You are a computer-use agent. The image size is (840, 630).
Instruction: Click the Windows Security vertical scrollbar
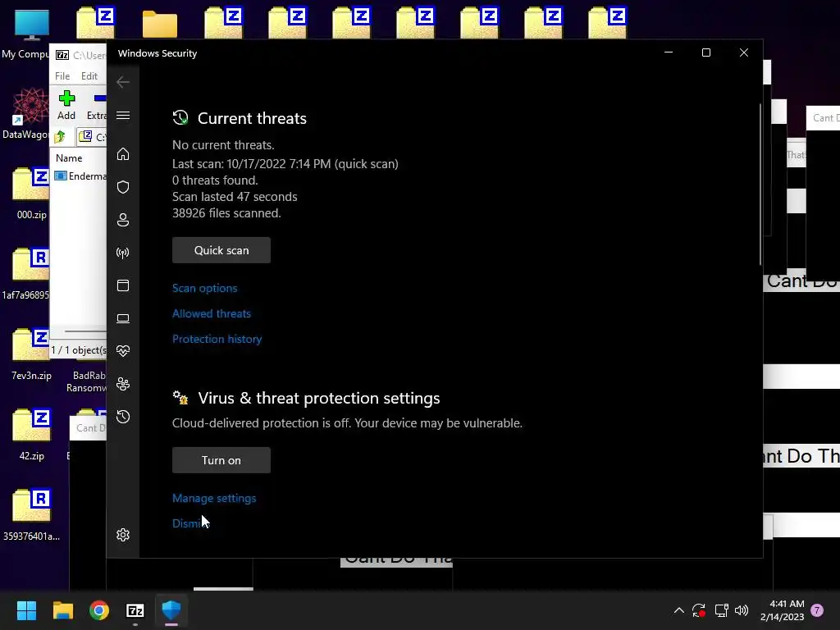760,185
